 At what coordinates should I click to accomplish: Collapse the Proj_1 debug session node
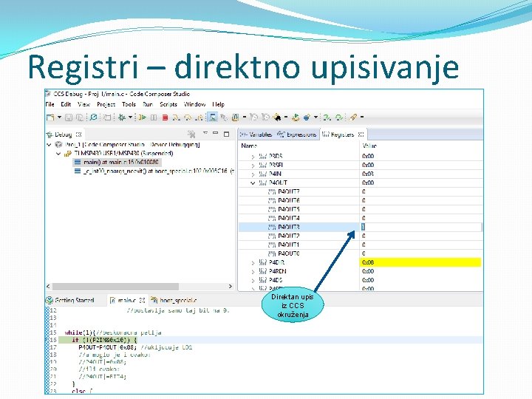[x=50, y=145]
